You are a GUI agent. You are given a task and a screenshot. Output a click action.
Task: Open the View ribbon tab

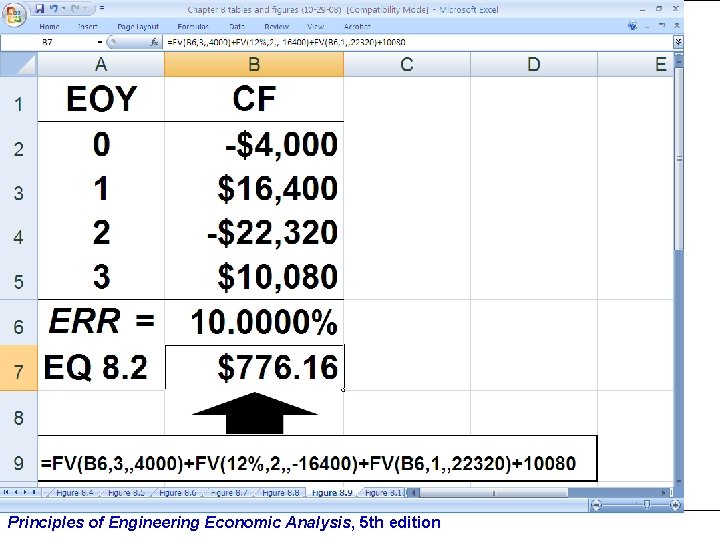click(315, 27)
